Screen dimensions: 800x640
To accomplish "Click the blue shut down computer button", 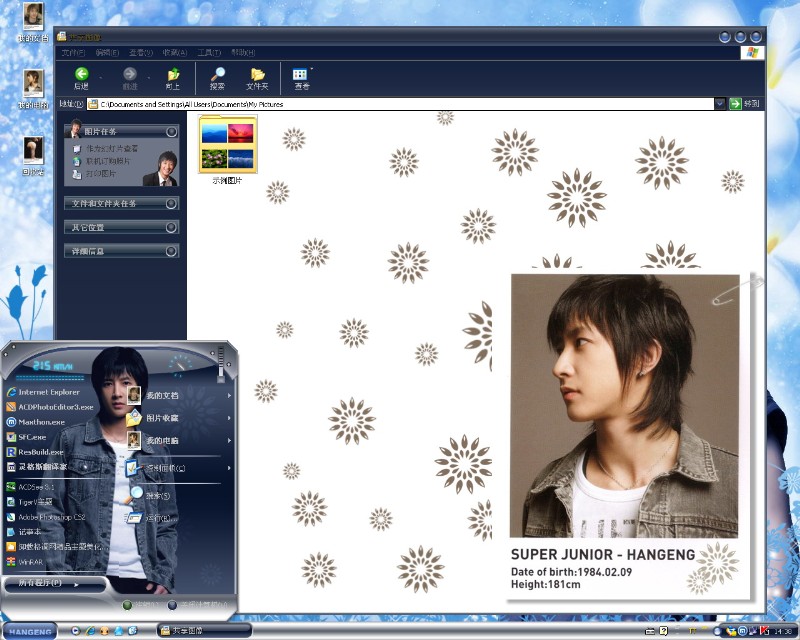I will pyautogui.click(x=172, y=605).
